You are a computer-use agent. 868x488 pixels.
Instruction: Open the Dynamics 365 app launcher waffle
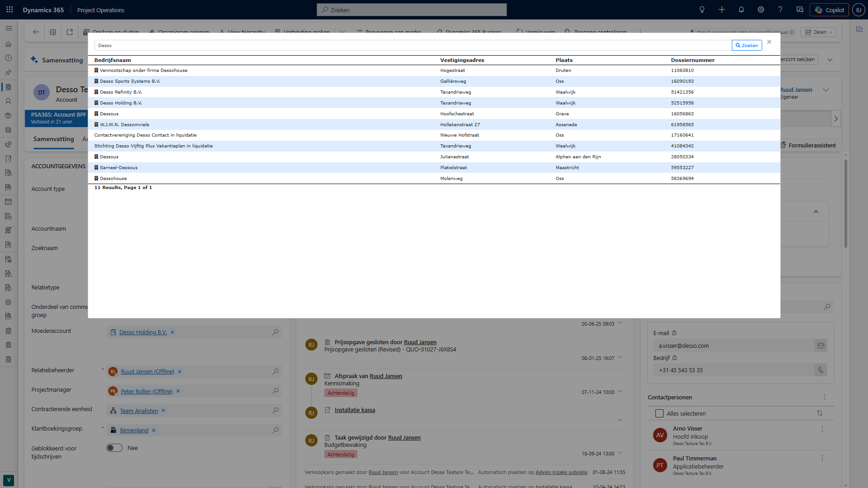tap(9, 9)
